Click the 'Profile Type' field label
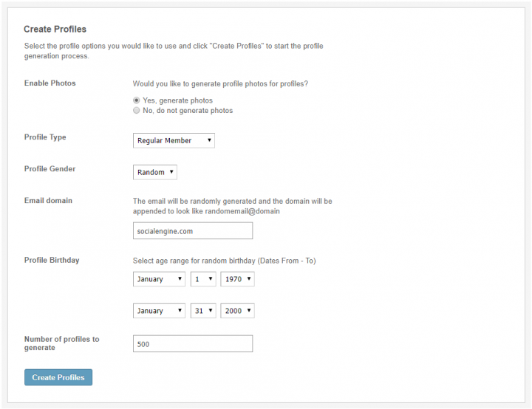Screen dimensions: 532x409 (45, 137)
